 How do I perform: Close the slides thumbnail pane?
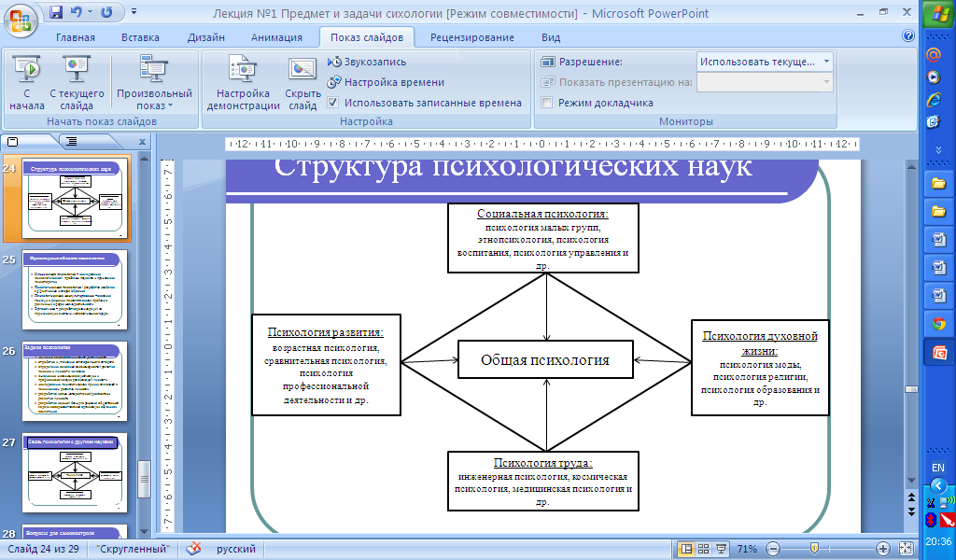[142, 141]
